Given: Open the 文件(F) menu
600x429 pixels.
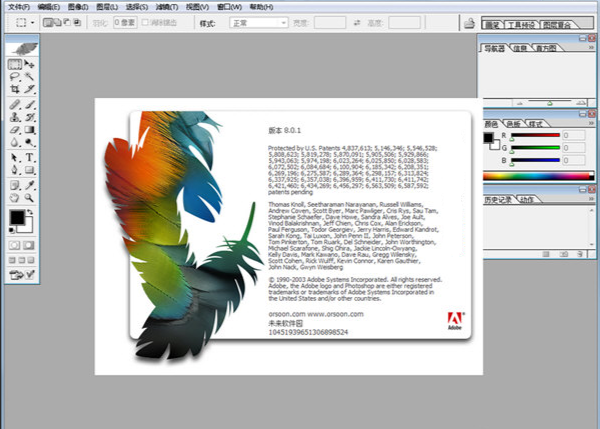Looking at the screenshot, I should coord(19,7).
